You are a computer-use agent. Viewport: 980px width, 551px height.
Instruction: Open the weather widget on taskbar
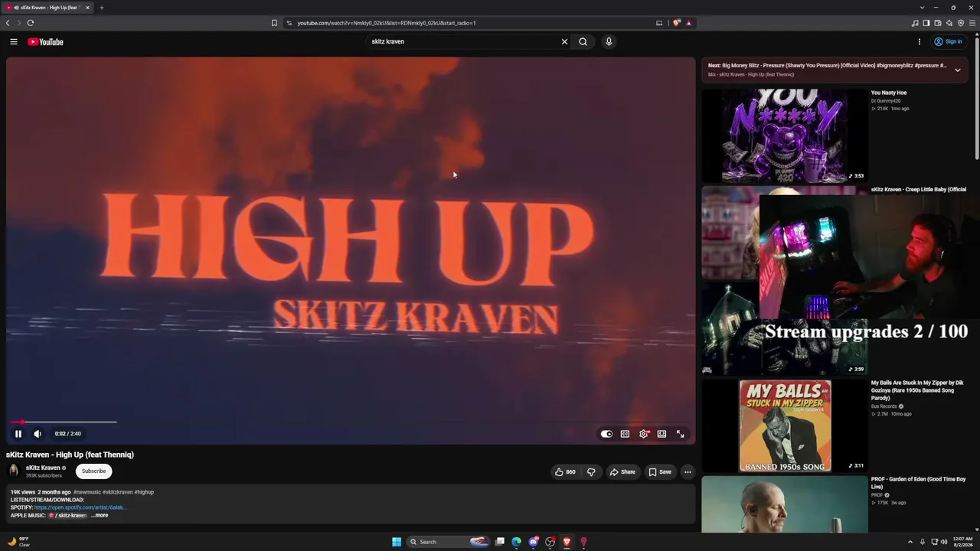click(18, 542)
